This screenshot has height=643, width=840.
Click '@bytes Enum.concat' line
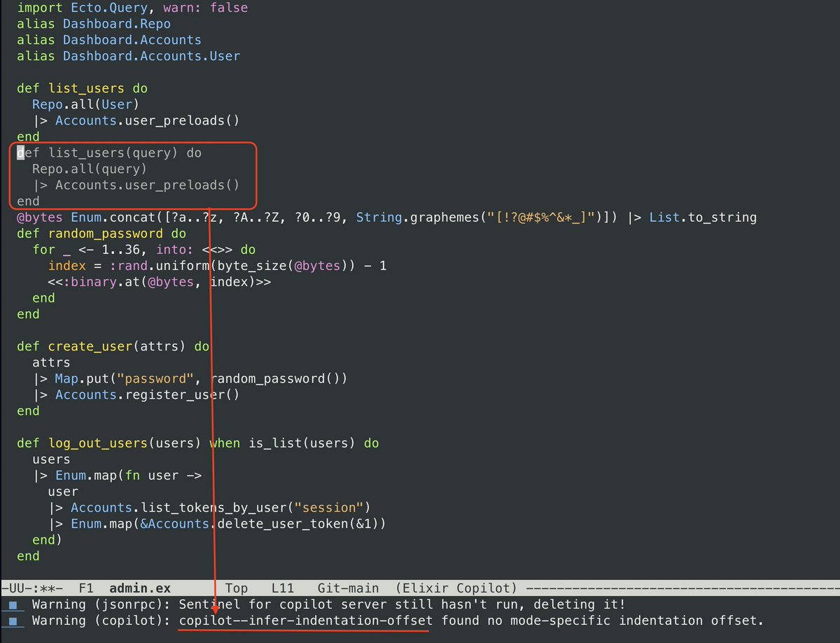pyautogui.click(x=386, y=218)
